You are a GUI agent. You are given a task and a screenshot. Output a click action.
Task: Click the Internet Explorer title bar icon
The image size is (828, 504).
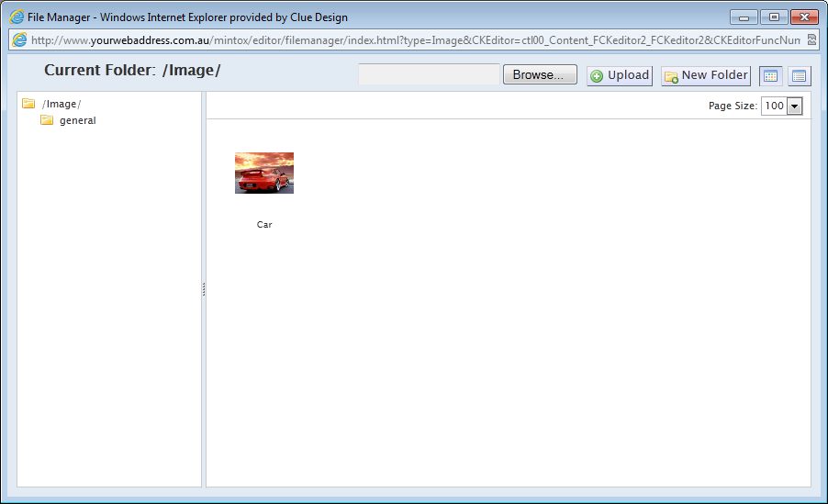pos(17,17)
